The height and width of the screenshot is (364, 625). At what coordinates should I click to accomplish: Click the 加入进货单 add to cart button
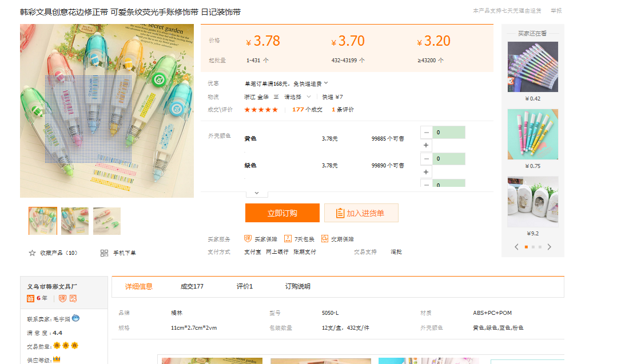[361, 213]
